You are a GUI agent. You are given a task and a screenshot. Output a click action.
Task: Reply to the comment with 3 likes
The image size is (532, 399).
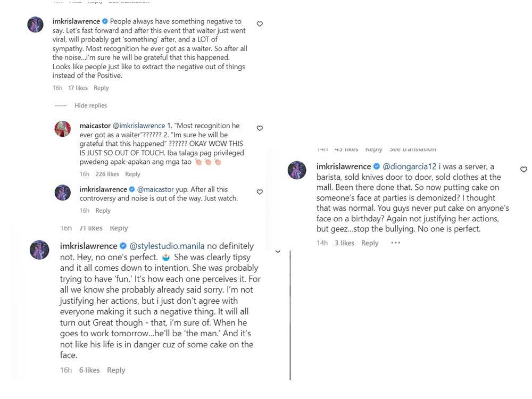370,243
